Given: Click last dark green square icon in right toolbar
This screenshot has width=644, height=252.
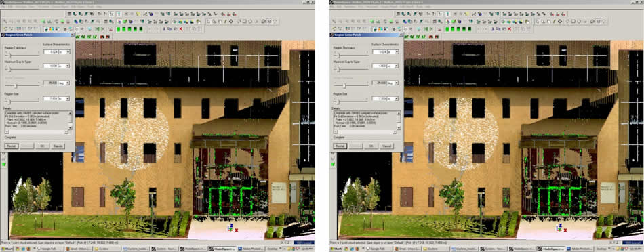Looking at the screenshot, I should pos(470,29).
